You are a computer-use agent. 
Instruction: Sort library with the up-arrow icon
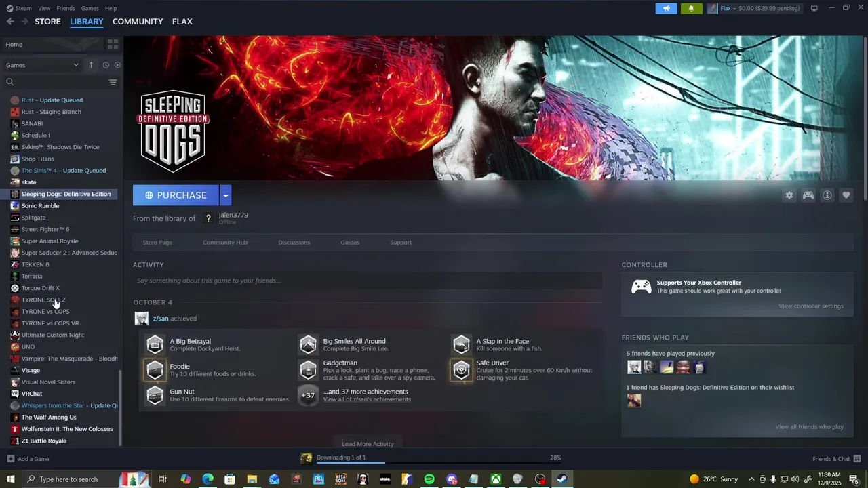point(91,65)
